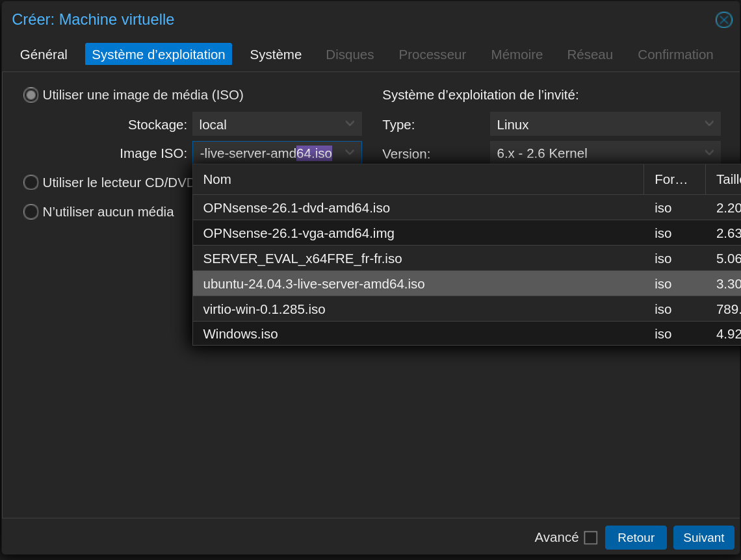
Task: Choose SERVER_EVAL_x64FRE_fr-fr.iso image
Action: point(302,259)
